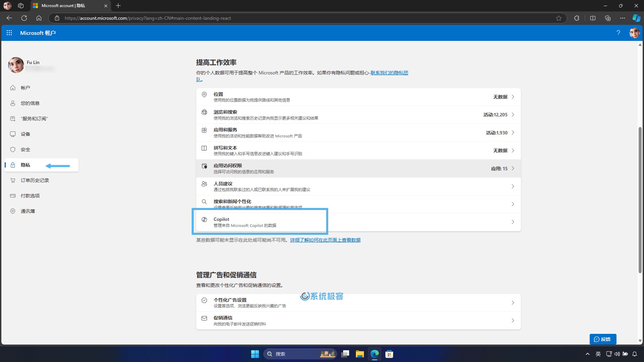Select the 活动:12,205 value

pos(495,115)
